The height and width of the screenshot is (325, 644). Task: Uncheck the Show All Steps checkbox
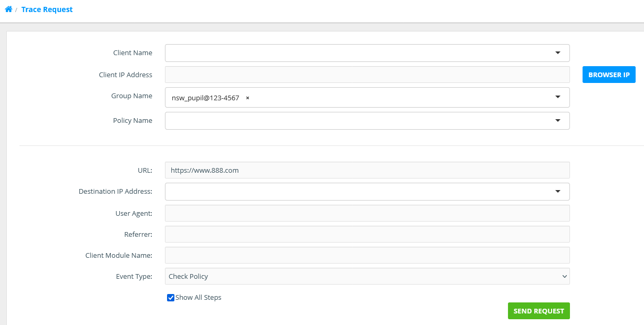[171, 298]
